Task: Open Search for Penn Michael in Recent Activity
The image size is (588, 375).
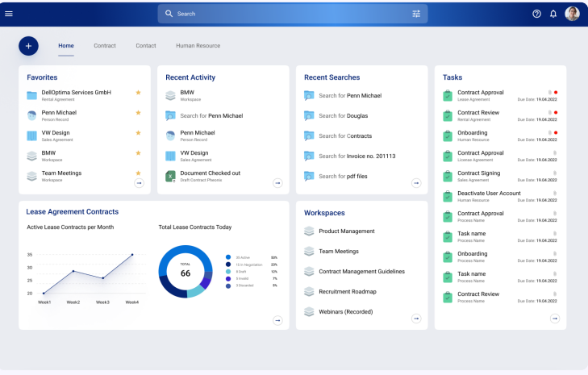Action: [x=211, y=116]
